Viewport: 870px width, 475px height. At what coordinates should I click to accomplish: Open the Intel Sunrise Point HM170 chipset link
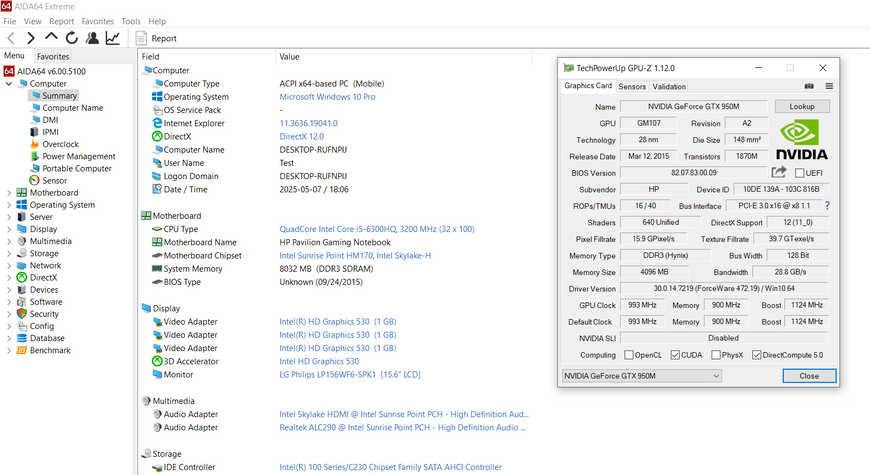click(355, 256)
